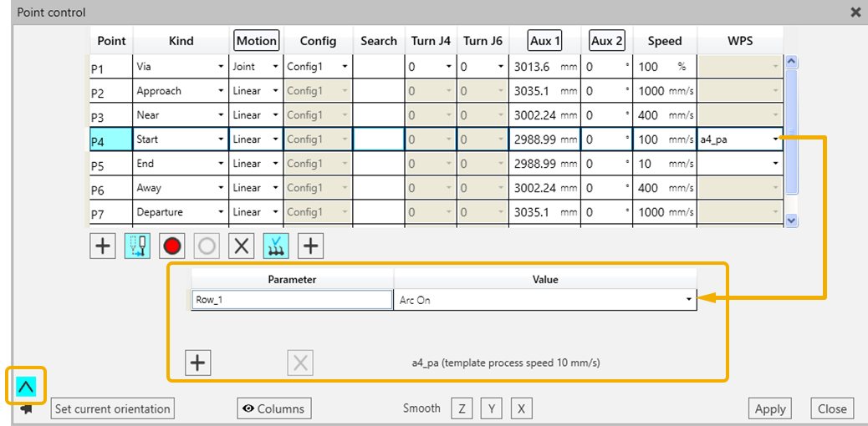Toggle the Smooth Z button
This screenshot has height=426, width=868.
462,408
